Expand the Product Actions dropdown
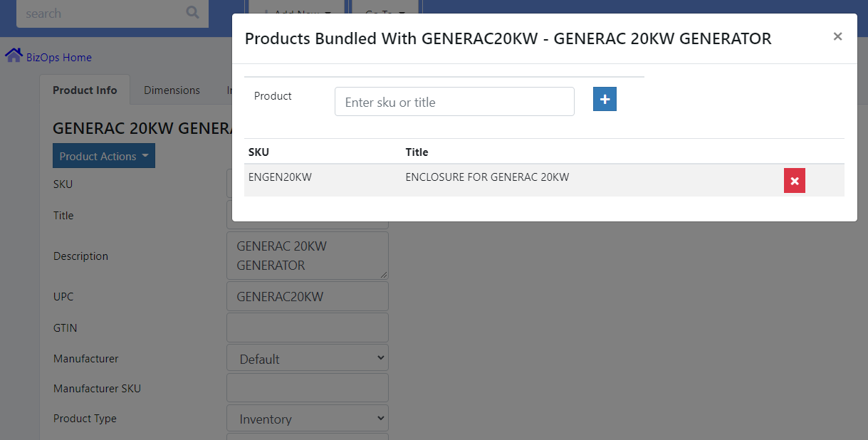Screen dimensions: 868x440 coord(104,156)
